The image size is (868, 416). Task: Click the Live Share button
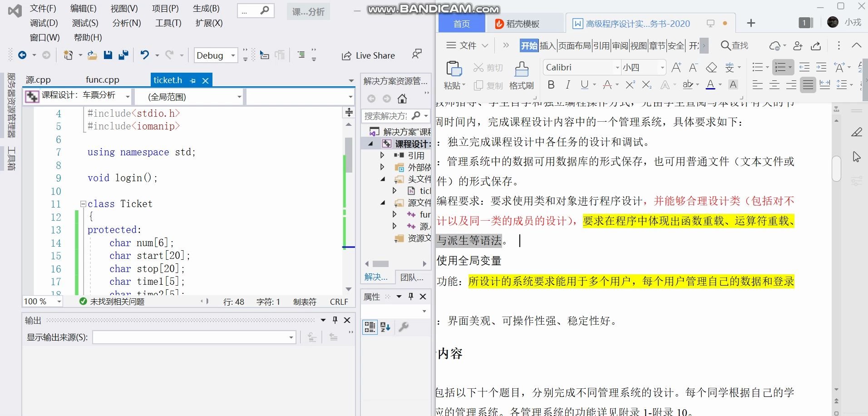click(369, 55)
